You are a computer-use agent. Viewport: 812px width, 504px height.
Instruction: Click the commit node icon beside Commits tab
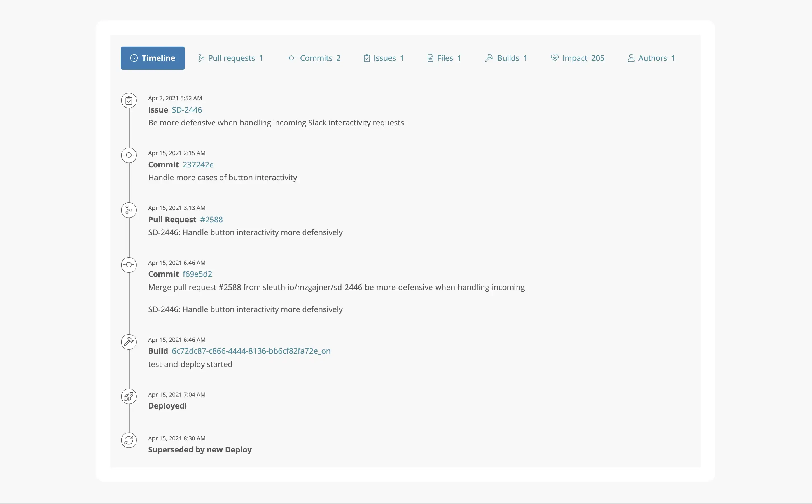pos(291,58)
